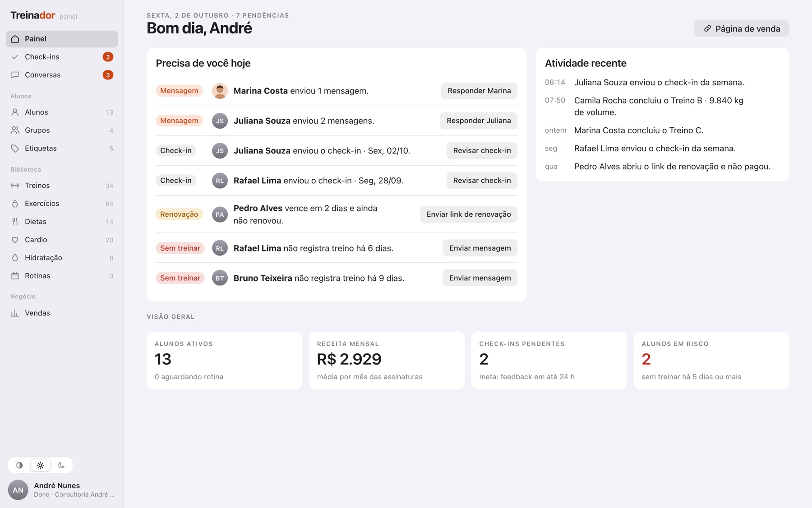
Task: Open the Vendas bar chart icon
Action: [x=15, y=313]
